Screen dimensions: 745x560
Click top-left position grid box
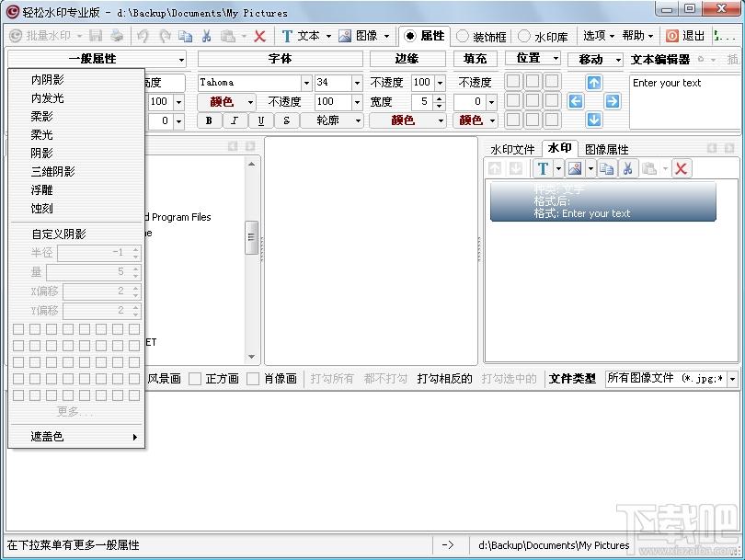tap(513, 81)
